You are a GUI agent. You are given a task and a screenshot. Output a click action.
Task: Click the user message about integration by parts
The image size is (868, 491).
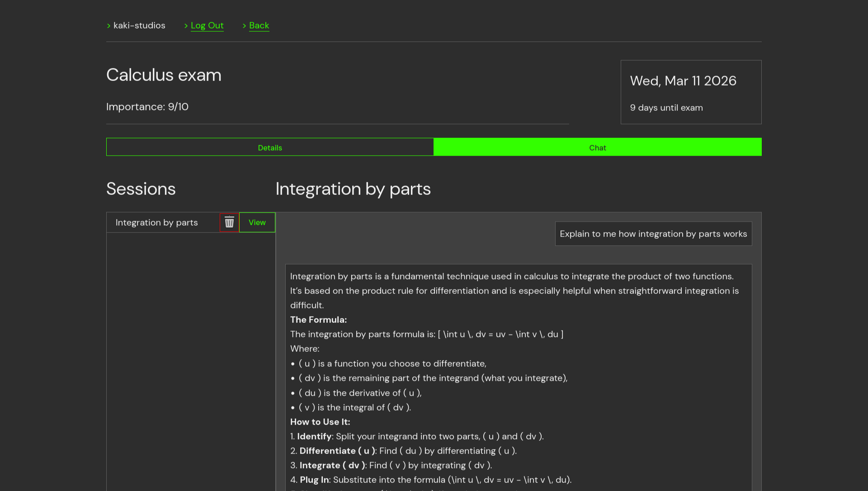click(x=653, y=234)
